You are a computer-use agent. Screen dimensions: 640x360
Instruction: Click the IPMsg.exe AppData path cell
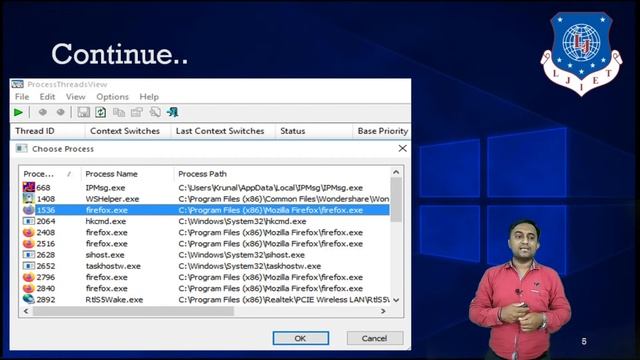click(x=271, y=188)
